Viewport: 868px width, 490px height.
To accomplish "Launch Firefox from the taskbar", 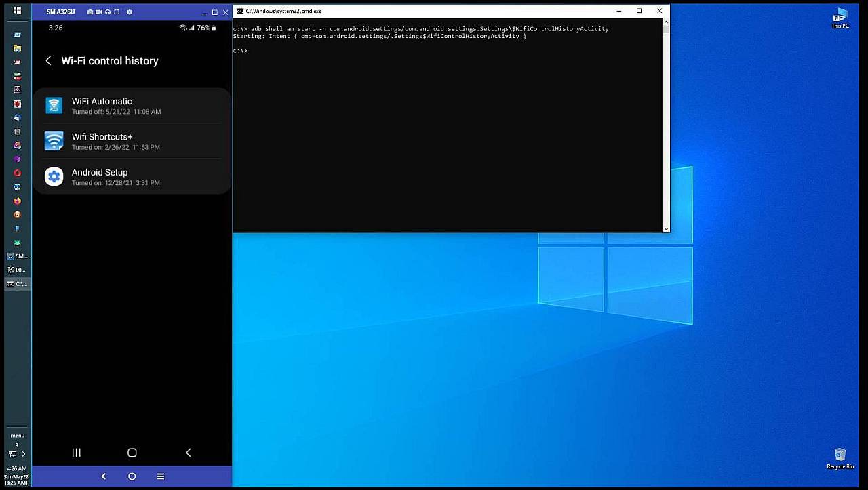I will coord(18,201).
